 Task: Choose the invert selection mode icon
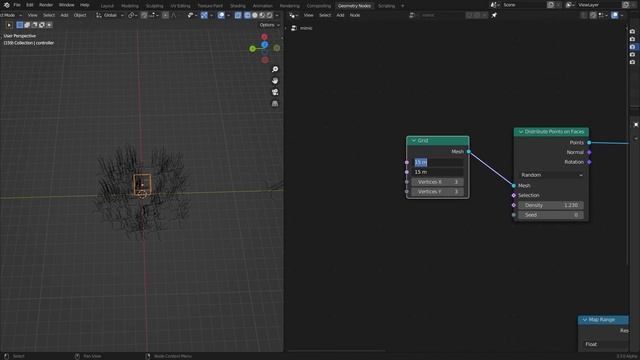point(42,25)
